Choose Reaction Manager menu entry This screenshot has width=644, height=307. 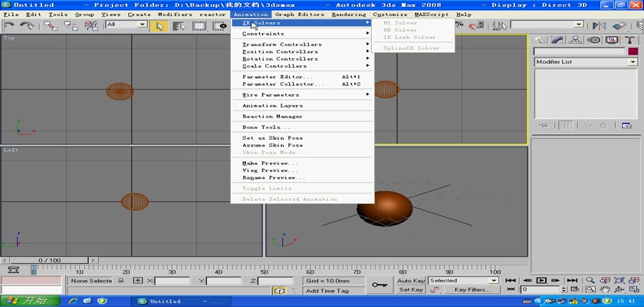[303, 117]
